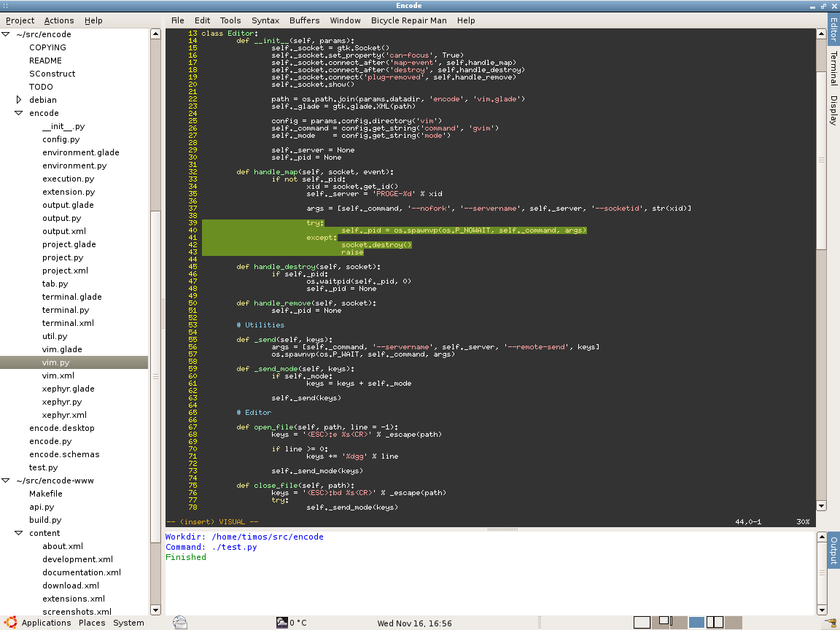Select terminal.py in the tree
The image size is (840, 630).
pyautogui.click(x=66, y=310)
